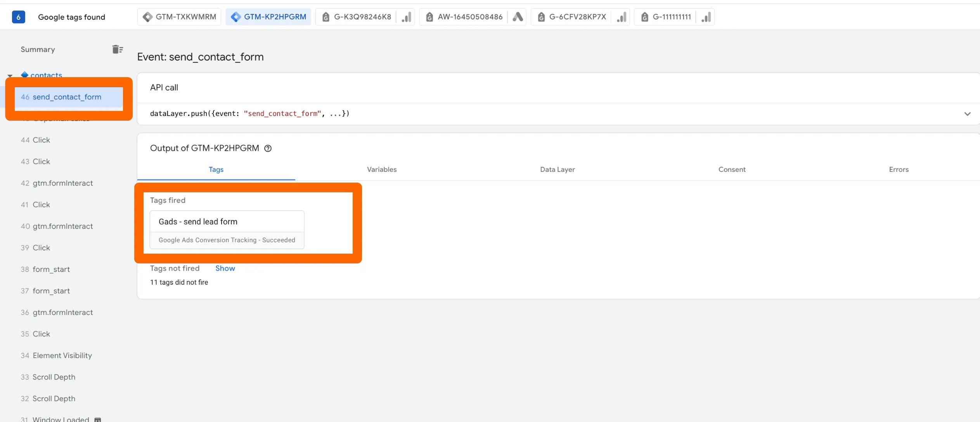Switch to the Consent tab
This screenshot has width=980, height=422.
(x=732, y=169)
